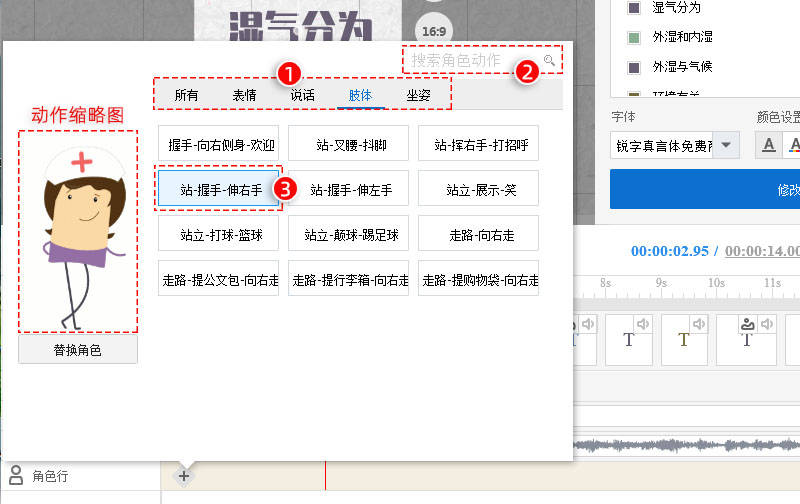Mute the speaker on the olive T clip
The height and width of the screenshot is (504, 800).
pyautogui.click(x=700, y=323)
